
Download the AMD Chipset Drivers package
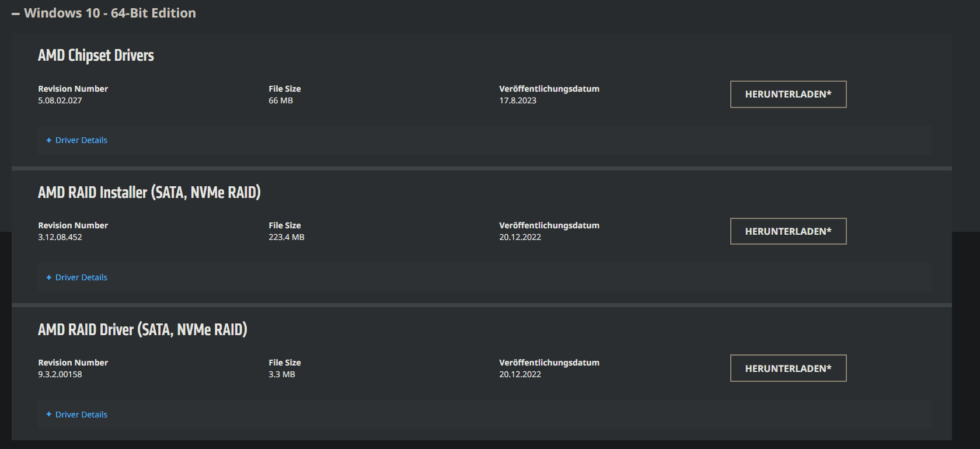788,94
